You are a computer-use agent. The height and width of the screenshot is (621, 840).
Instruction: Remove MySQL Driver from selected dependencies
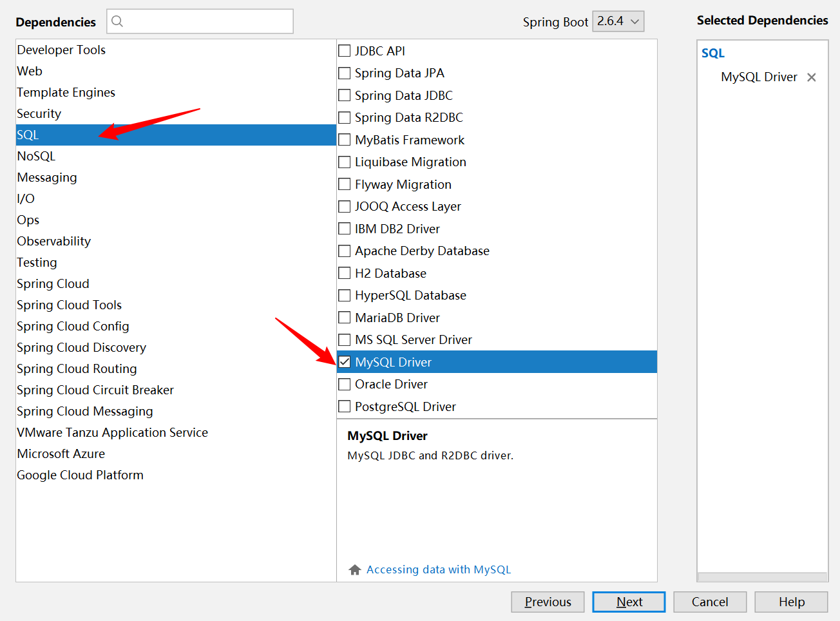812,77
